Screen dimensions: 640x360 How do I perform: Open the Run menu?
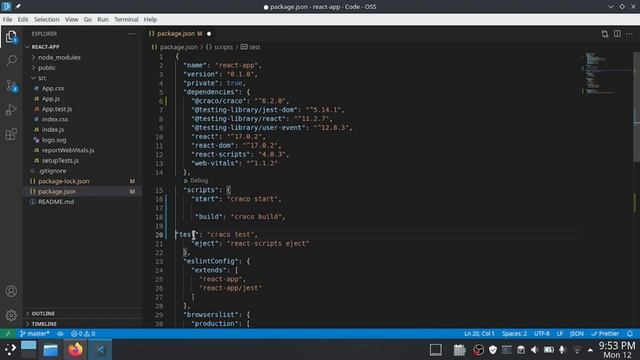(103, 20)
